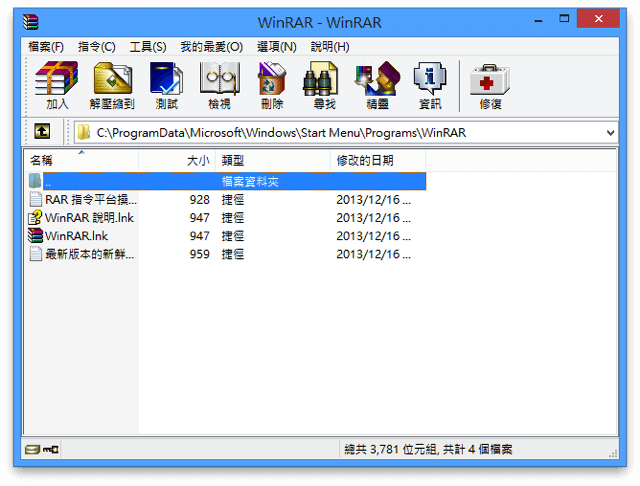This screenshot has height=486, width=640.
Task: Sort by the 大小 column header
Action: [177, 160]
